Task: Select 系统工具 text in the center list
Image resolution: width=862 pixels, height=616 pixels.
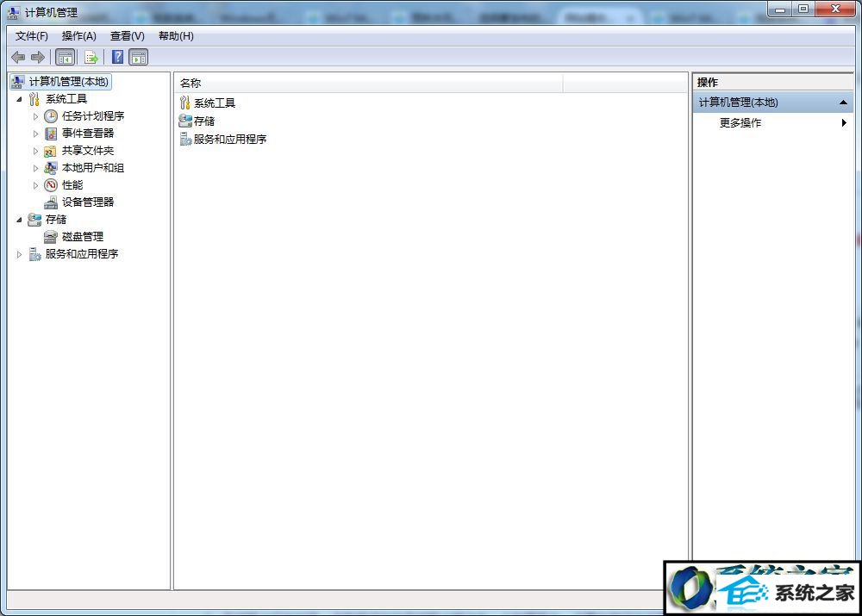Action: (x=215, y=103)
